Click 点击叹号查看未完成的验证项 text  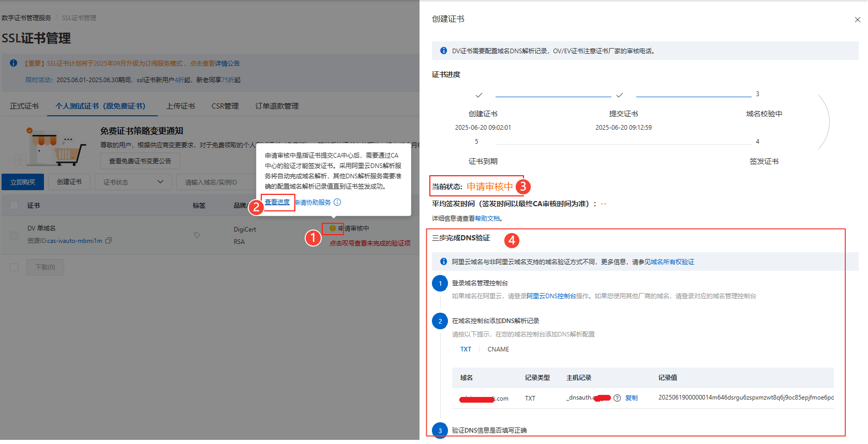pos(370,243)
